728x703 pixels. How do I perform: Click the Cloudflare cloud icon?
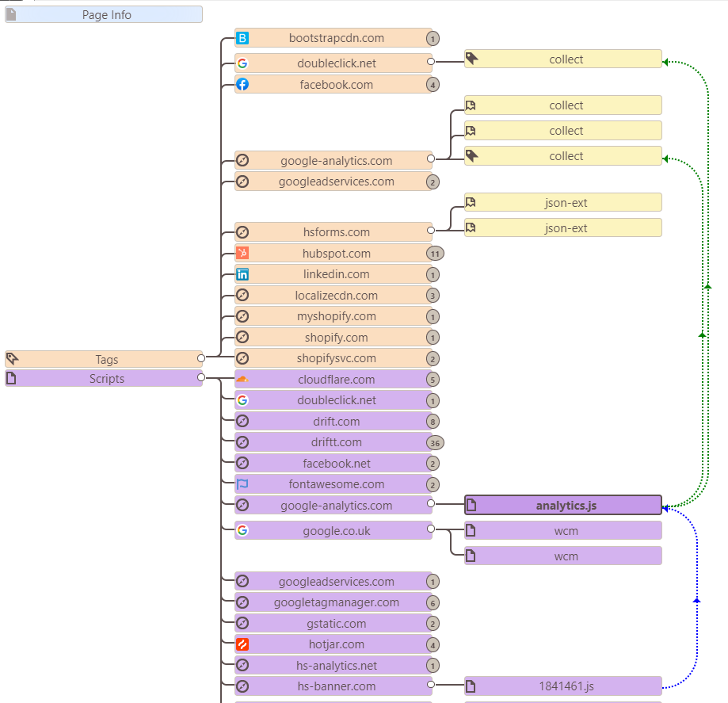[x=242, y=380]
